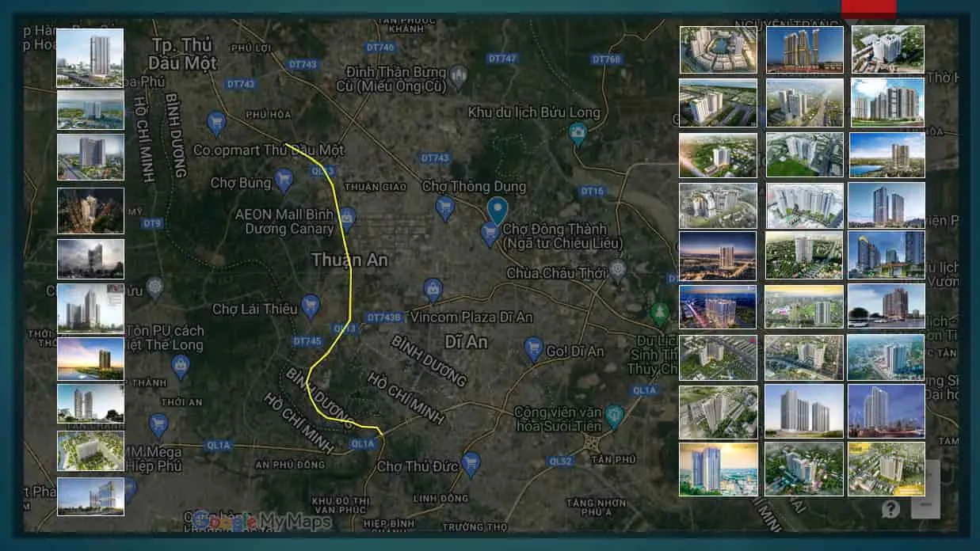Click the Công viên văn hóa Suối Tiên marker
This screenshot has width=980, height=551.
coord(613,414)
